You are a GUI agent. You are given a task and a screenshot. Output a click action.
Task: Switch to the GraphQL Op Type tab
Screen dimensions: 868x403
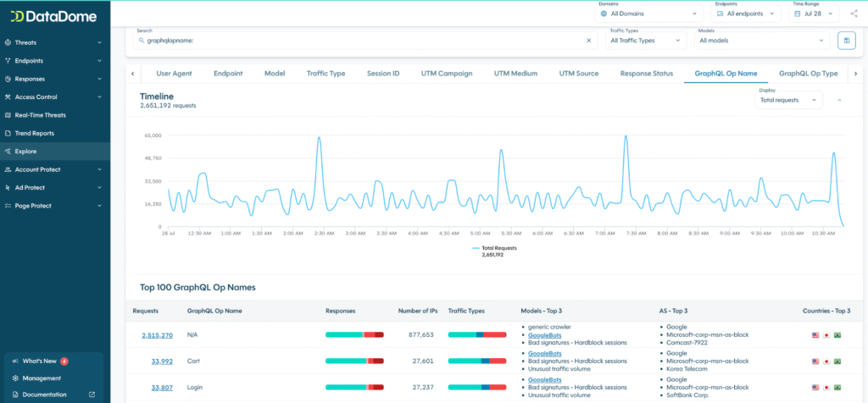point(808,74)
